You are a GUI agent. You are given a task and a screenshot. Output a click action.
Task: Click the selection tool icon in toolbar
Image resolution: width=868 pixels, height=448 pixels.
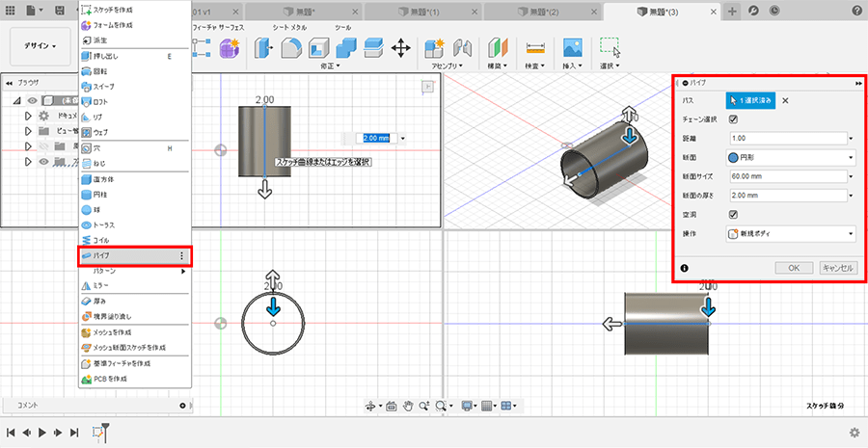click(610, 47)
